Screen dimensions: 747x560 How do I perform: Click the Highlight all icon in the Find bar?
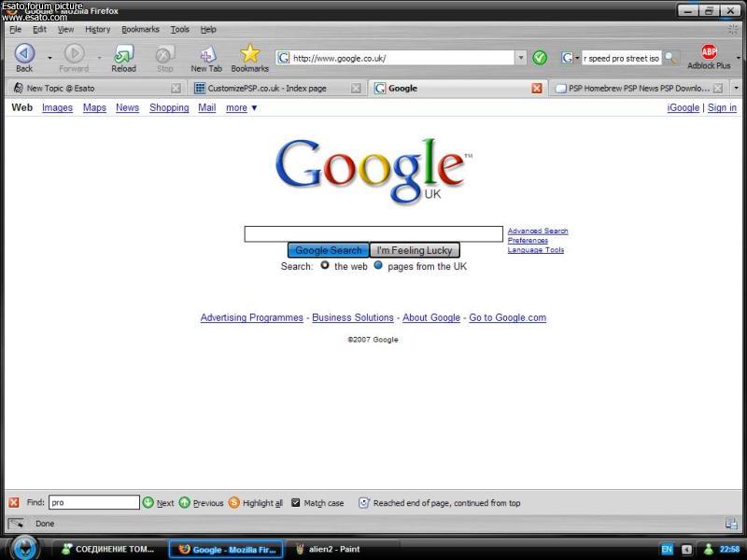[234, 502]
